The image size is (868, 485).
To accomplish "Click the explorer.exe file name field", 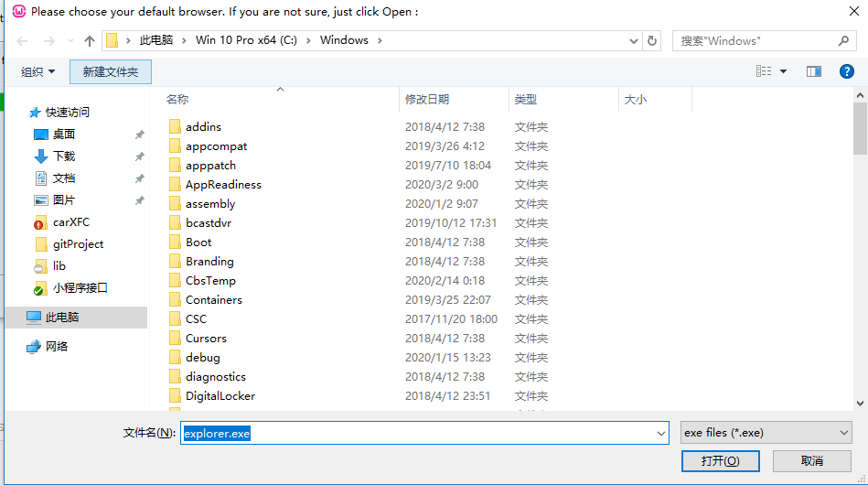I will click(x=424, y=433).
